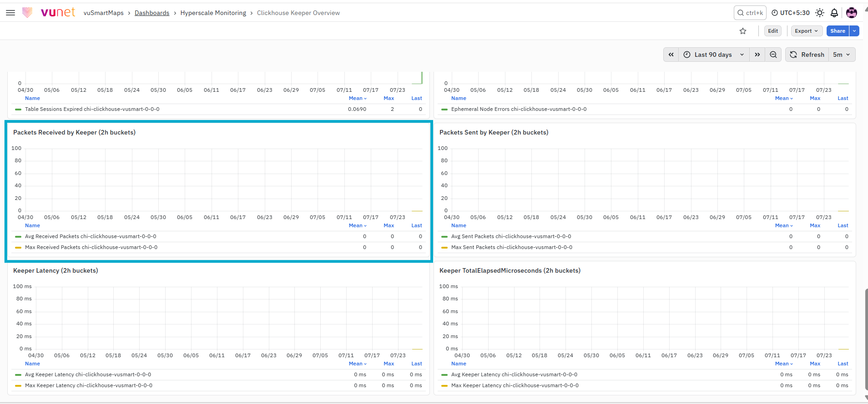868x404 pixels.
Task: Sort by Last in Packets Sent by Keeper legend
Action: 843,225
